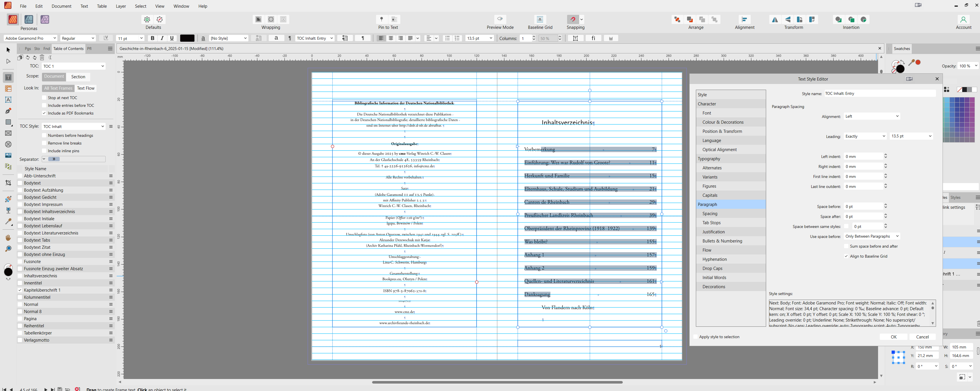
Task: Click OK in Text Style Editor
Action: coord(893,337)
